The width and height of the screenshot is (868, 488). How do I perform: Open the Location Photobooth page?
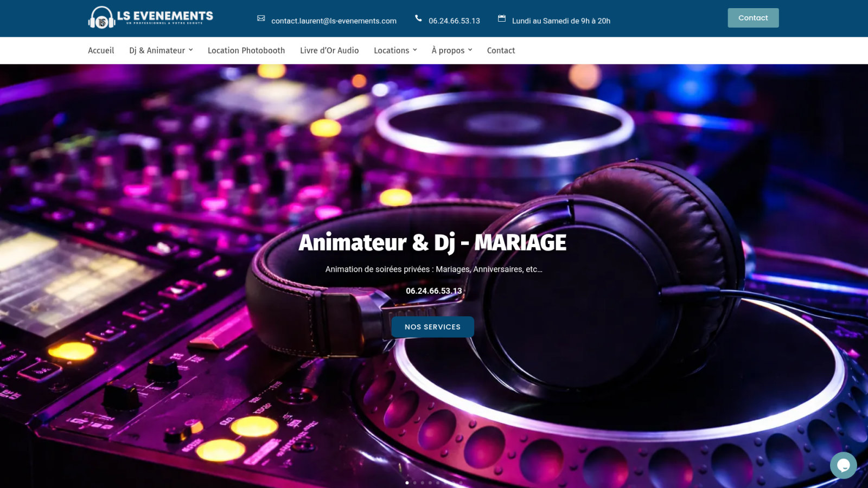(246, 50)
